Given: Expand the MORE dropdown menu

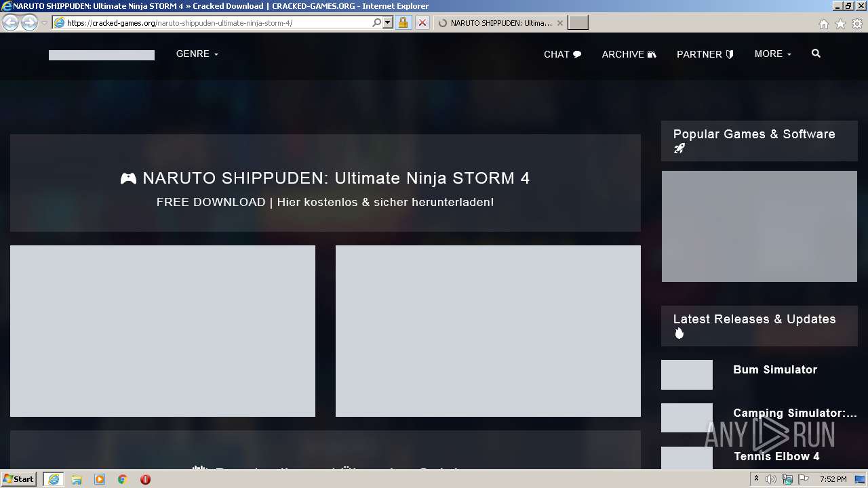Looking at the screenshot, I should (x=772, y=54).
